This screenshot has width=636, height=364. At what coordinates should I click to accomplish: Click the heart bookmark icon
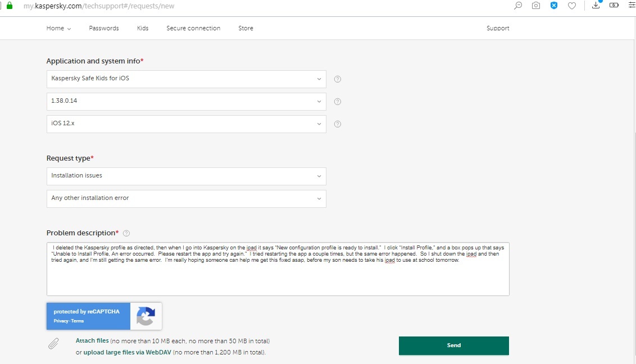572,6
